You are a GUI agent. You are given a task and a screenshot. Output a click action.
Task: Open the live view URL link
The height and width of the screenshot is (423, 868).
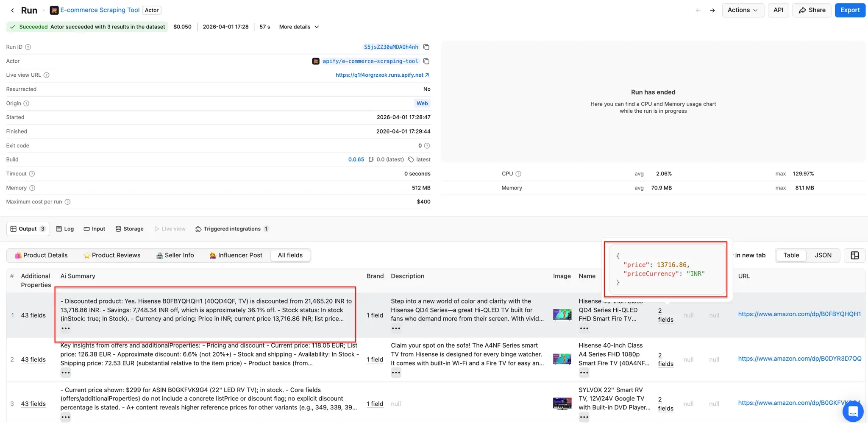(x=380, y=75)
